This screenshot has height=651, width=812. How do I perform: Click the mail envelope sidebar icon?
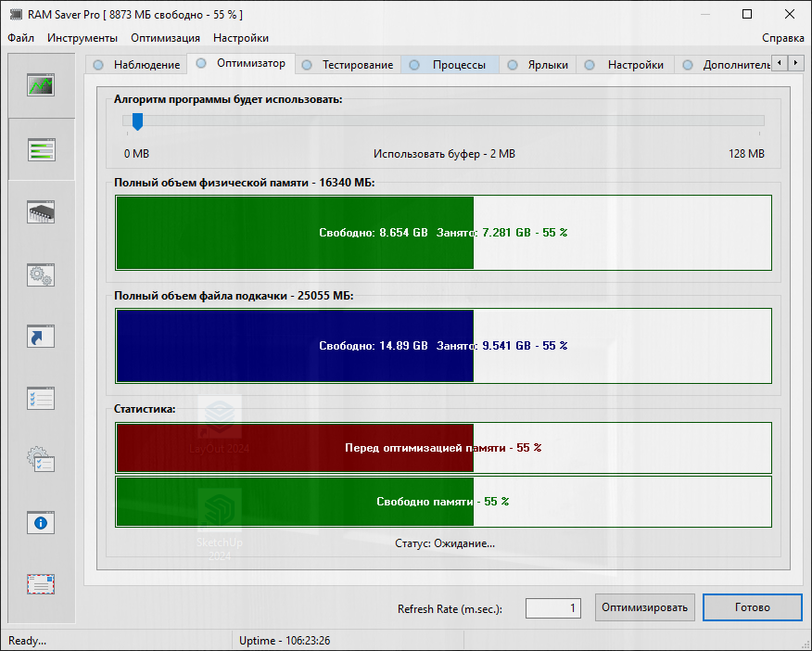point(41,584)
